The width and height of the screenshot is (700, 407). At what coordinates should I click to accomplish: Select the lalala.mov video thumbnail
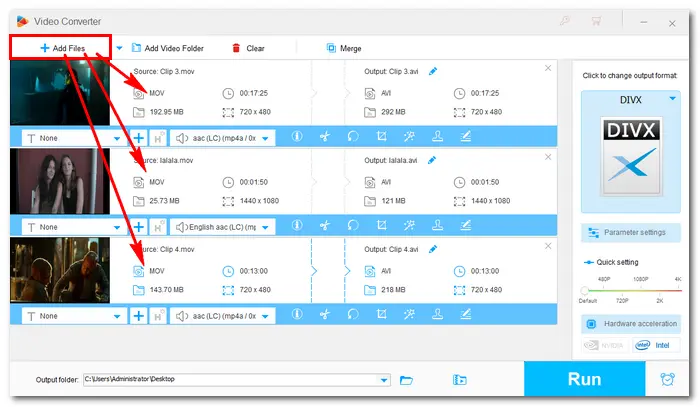[x=60, y=181]
